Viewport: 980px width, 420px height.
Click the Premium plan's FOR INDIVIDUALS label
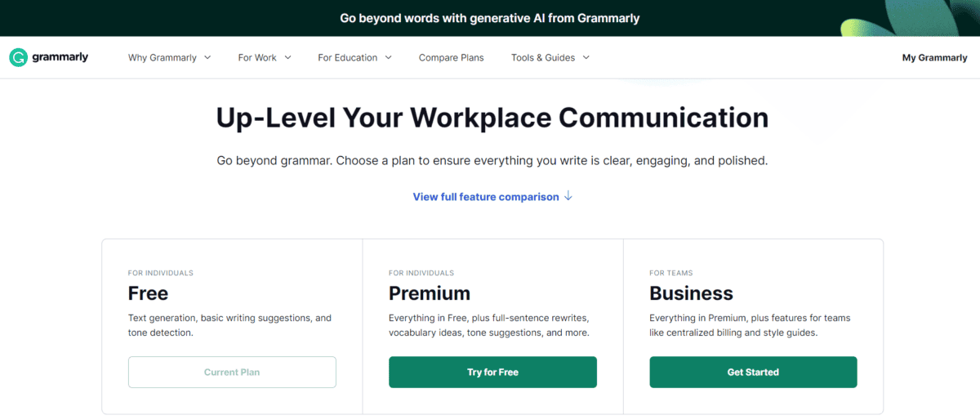coord(421,273)
